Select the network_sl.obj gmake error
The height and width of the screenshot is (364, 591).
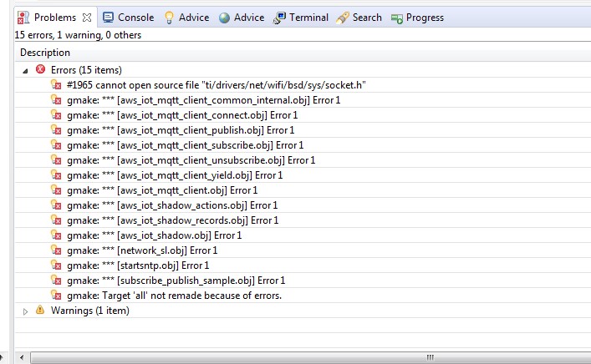tap(142, 250)
